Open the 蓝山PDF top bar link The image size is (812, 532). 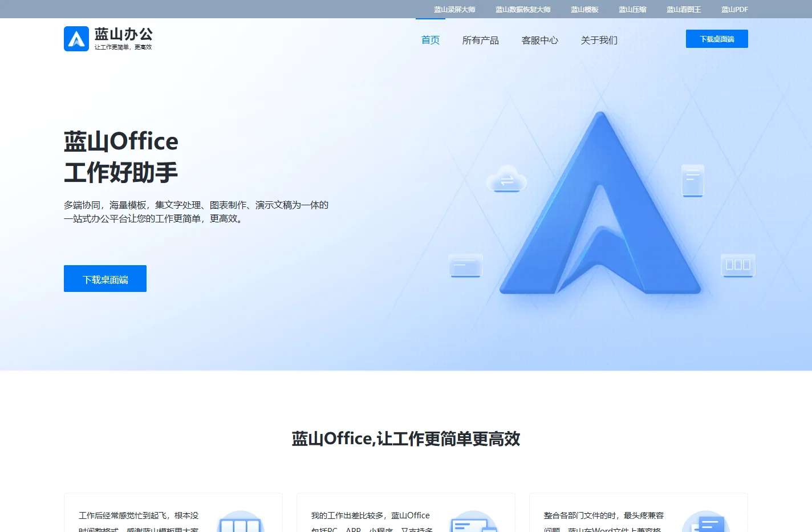[x=734, y=10]
